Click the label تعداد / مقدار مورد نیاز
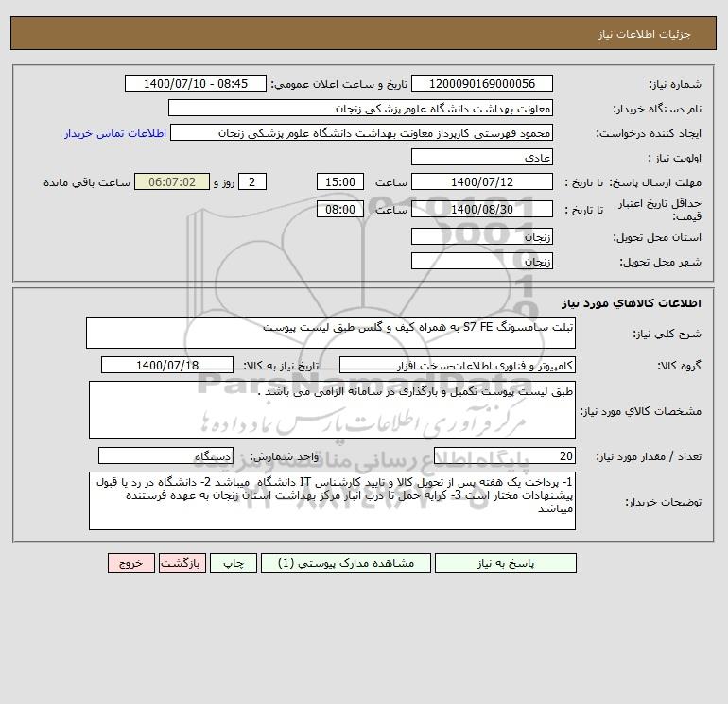The image size is (728, 704). click(649, 457)
